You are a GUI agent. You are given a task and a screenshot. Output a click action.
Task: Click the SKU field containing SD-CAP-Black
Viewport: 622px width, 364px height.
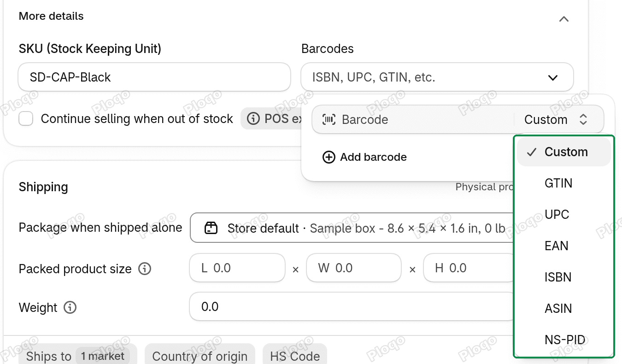tap(154, 77)
